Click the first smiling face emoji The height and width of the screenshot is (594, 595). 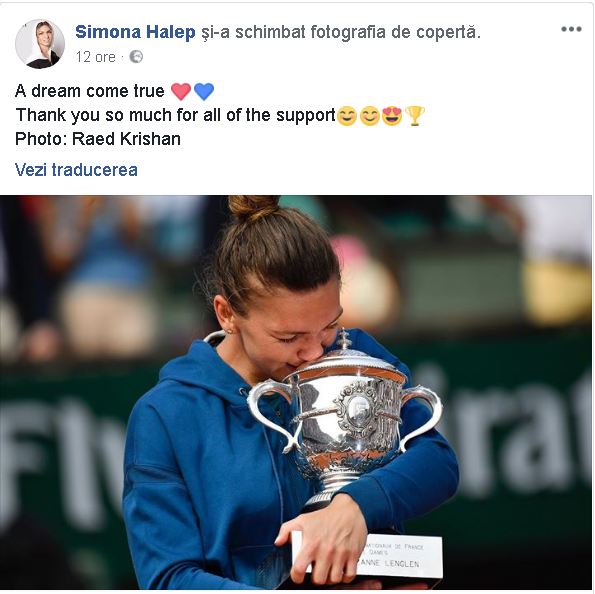(x=347, y=116)
